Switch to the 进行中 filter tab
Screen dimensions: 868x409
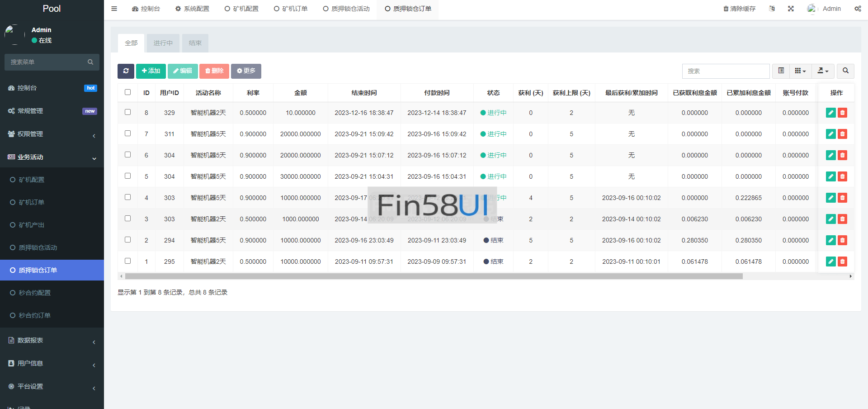pos(163,43)
